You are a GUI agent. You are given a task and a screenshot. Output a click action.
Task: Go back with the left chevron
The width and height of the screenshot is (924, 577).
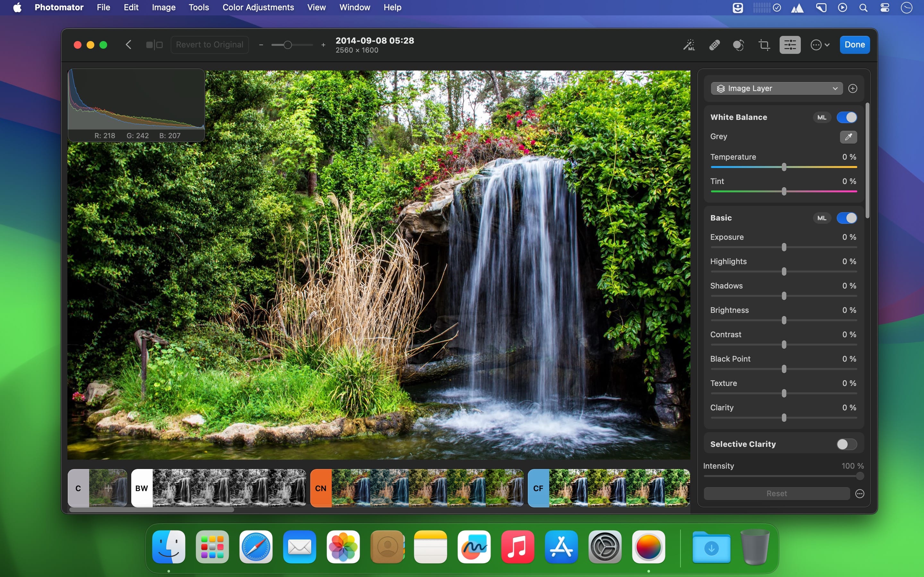pyautogui.click(x=128, y=45)
